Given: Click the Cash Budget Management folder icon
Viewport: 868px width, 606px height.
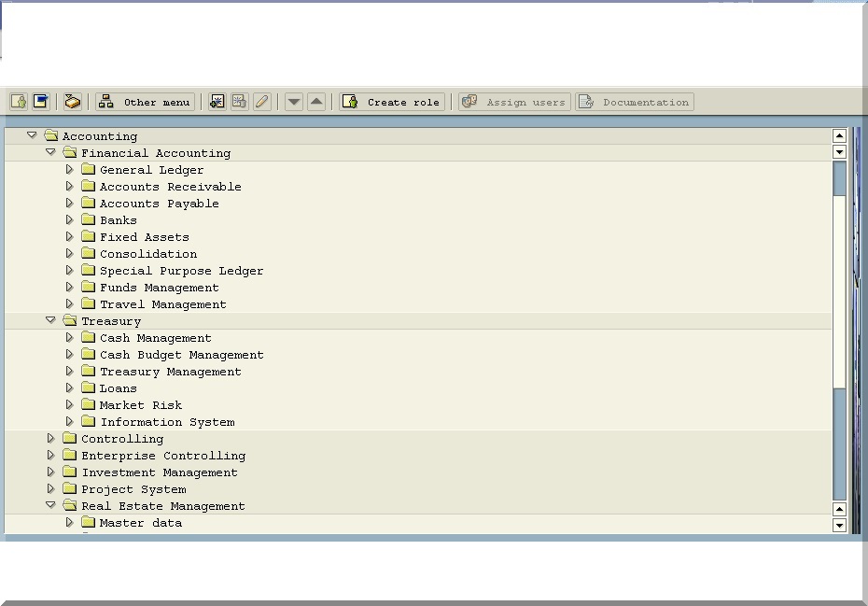Looking at the screenshot, I should point(88,354).
